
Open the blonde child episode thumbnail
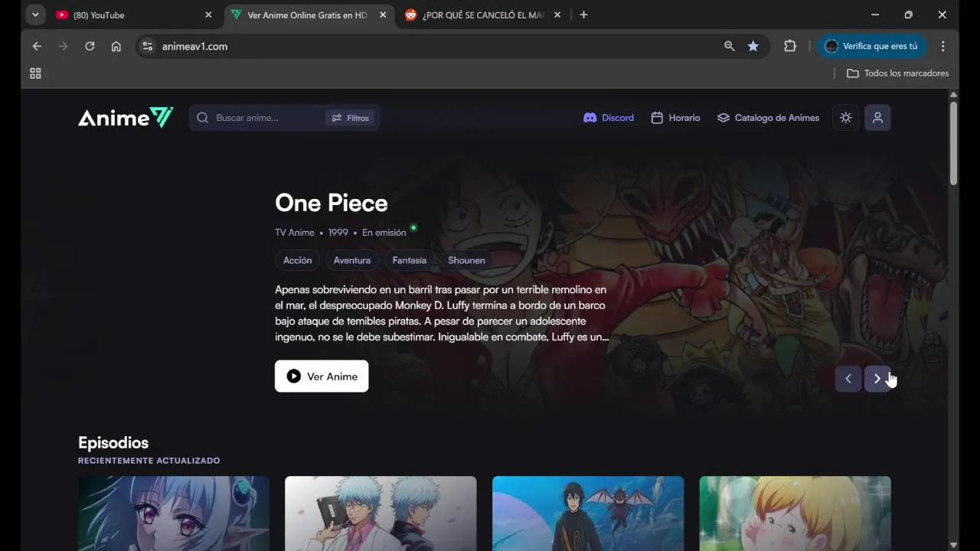point(795,514)
